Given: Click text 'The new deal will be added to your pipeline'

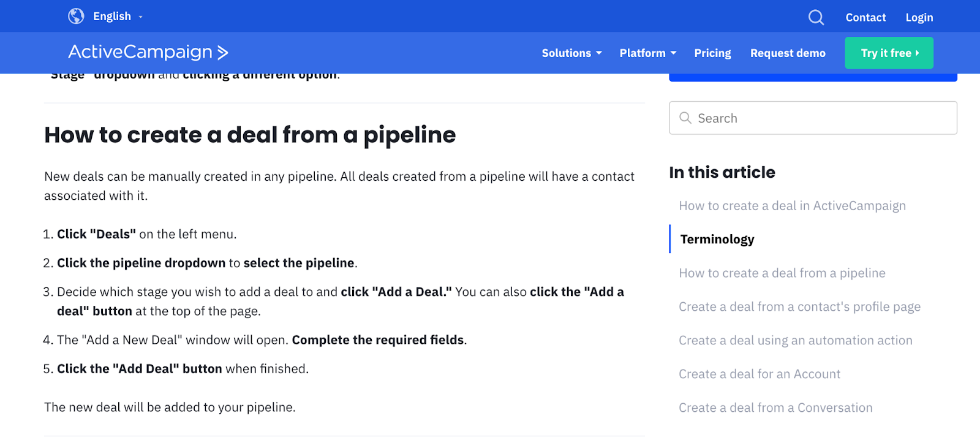Looking at the screenshot, I should click(x=170, y=408).
